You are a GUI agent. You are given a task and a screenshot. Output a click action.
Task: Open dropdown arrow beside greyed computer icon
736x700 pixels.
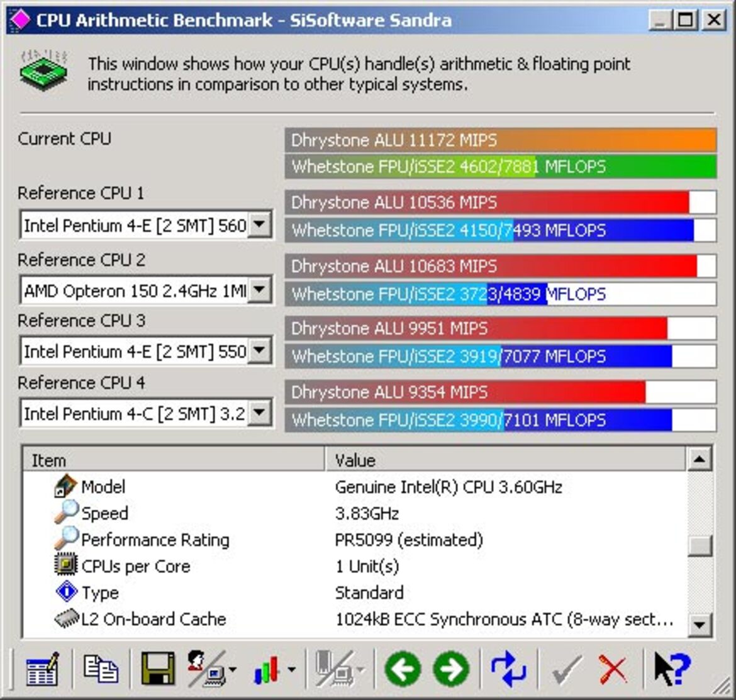(360, 670)
